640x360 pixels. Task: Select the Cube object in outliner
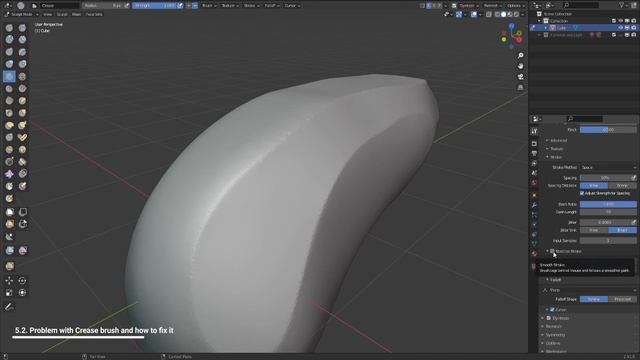pos(562,28)
